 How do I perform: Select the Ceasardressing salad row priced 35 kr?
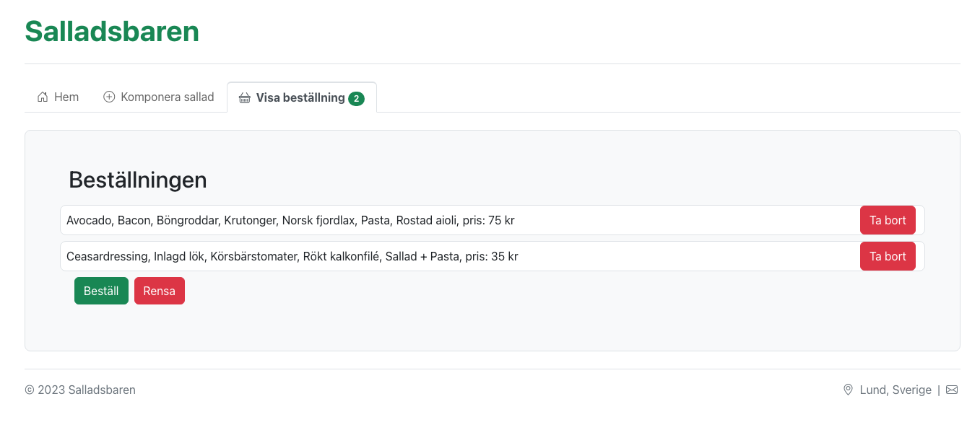coord(492,256)
